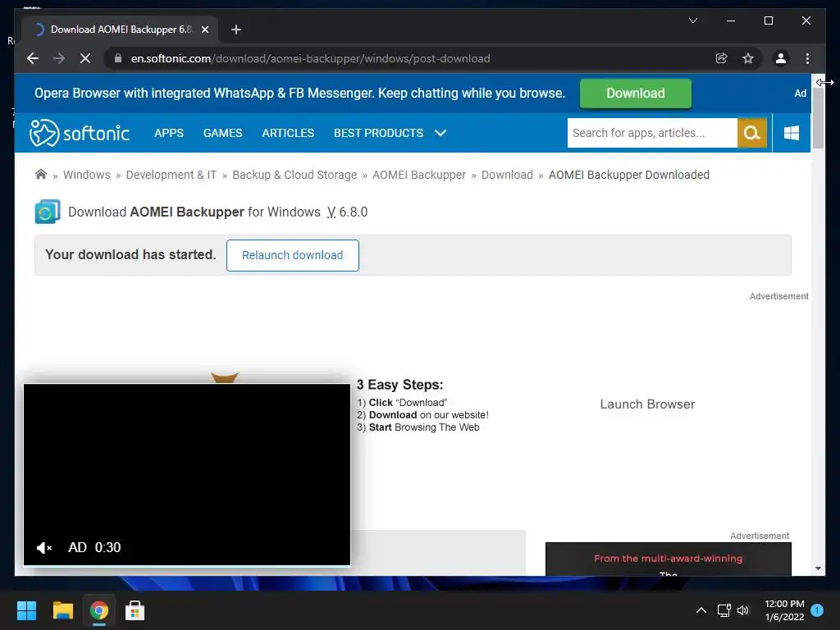
Task: Open network status in the tray
Action: click(x=724, y=610)
